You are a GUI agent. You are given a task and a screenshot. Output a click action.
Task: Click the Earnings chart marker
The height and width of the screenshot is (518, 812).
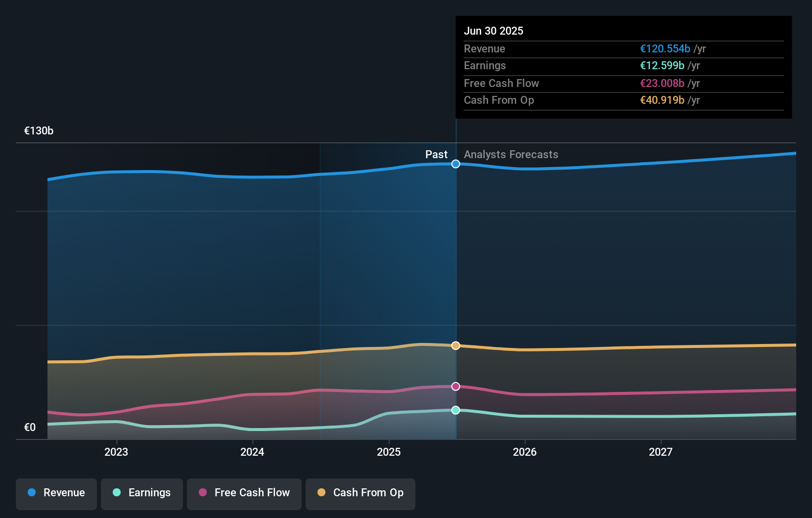point(455,409)
